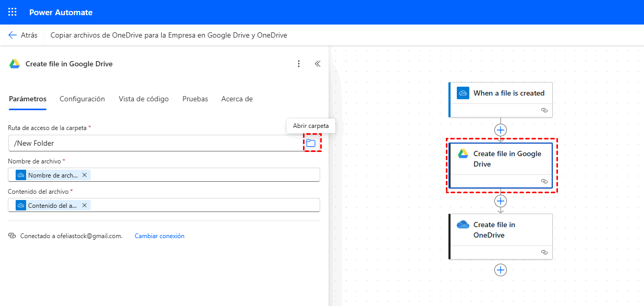
Task: Click the flow title Copiar archivos de OneDrive
Action: tap(169, 35)
